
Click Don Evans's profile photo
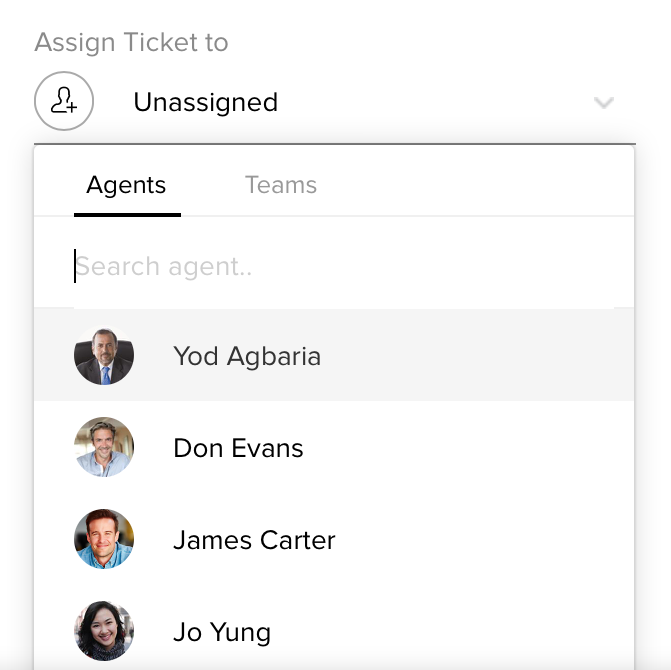104,447
